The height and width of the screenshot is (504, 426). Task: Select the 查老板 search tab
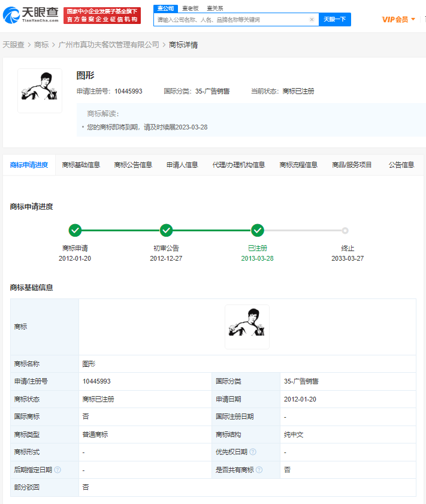click(190, 8)
